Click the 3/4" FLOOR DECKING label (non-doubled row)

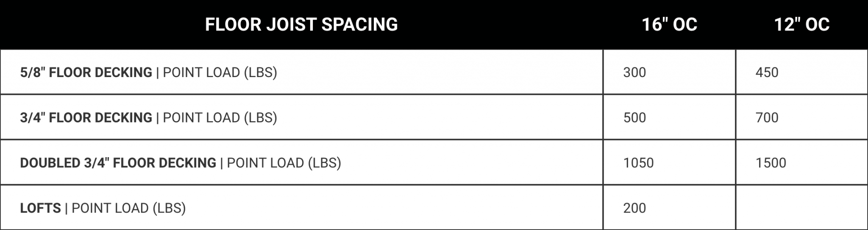(x=86, y=117)
